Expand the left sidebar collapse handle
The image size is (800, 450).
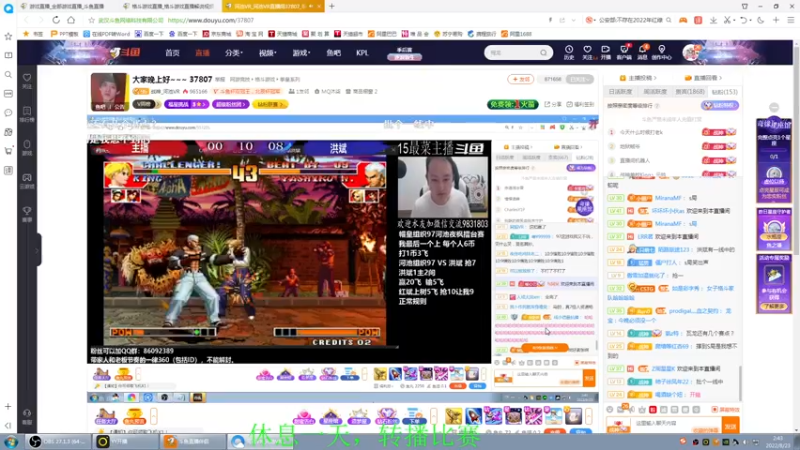pos(38,250)
